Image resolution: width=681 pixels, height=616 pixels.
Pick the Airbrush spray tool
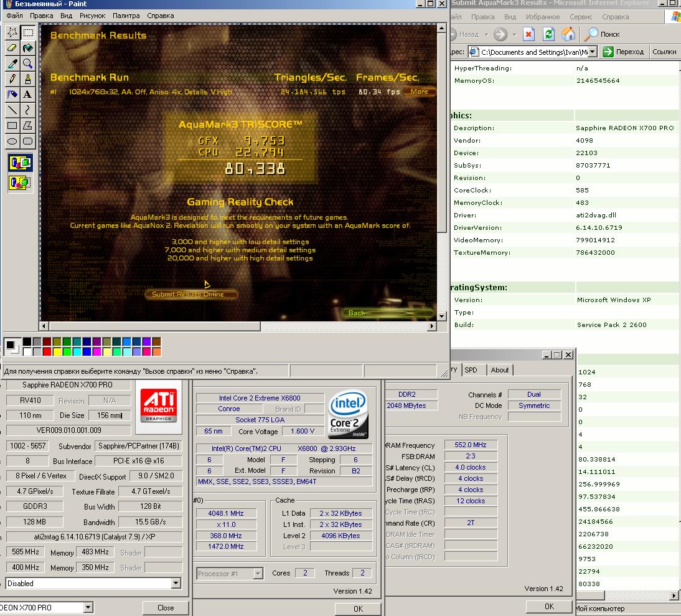pyautogui.click(x=12, y=94)
